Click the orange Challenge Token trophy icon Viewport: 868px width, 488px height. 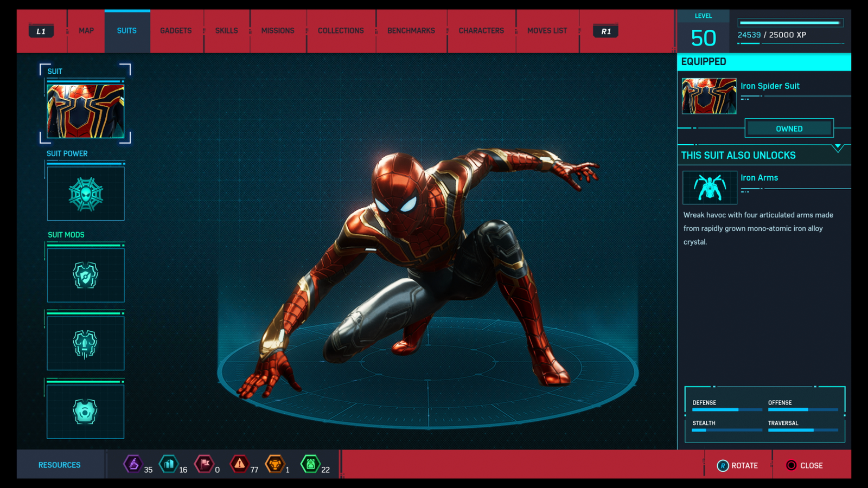tap(275, 464)
